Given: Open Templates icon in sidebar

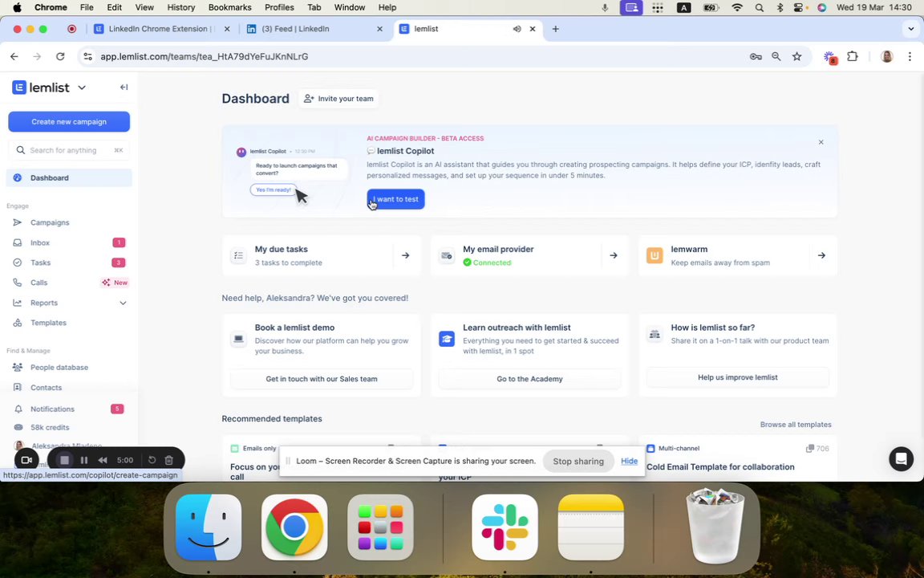Looking at the screenshot, I should point(18,323).
